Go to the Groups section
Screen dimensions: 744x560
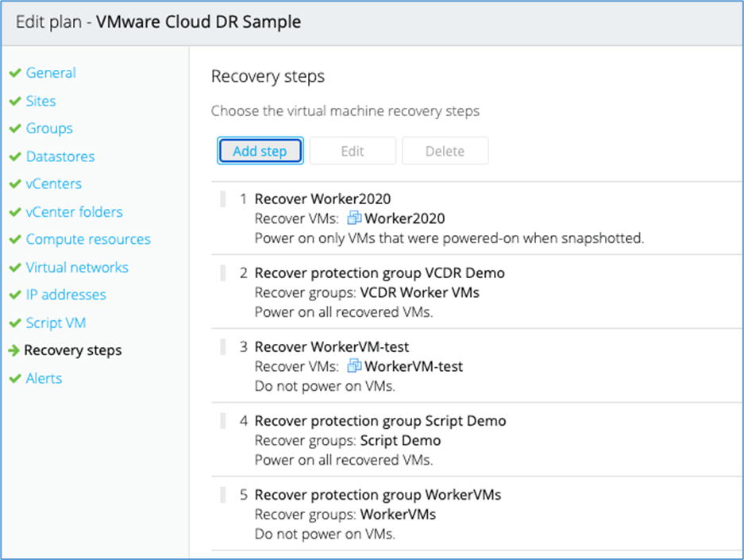49,129
